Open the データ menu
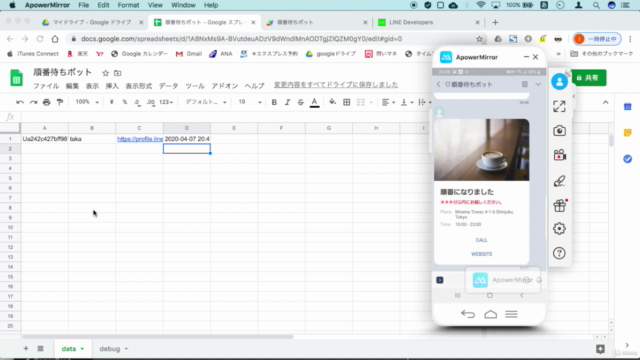 (169, 86)
